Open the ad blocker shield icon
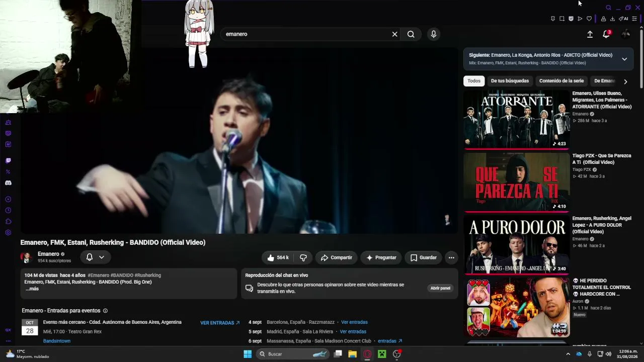 [571, 19]
